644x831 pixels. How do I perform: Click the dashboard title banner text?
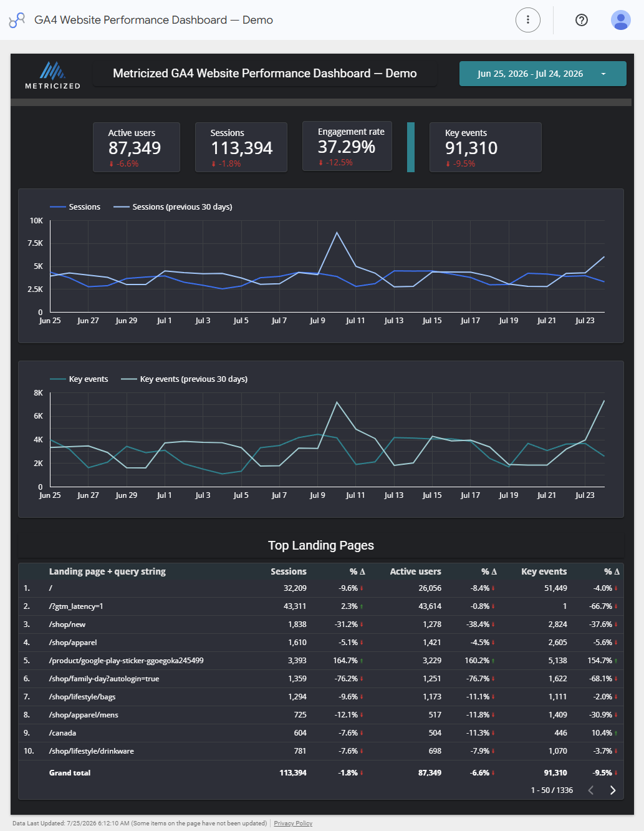point(265,74)
